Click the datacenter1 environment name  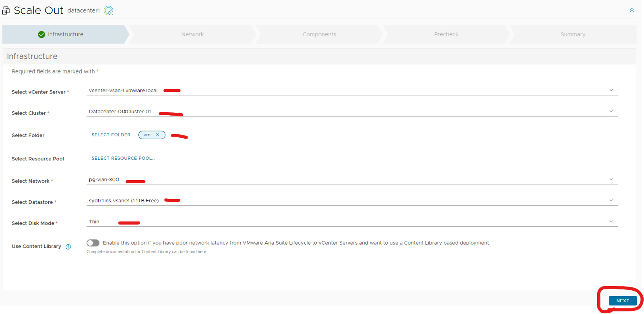84,10
